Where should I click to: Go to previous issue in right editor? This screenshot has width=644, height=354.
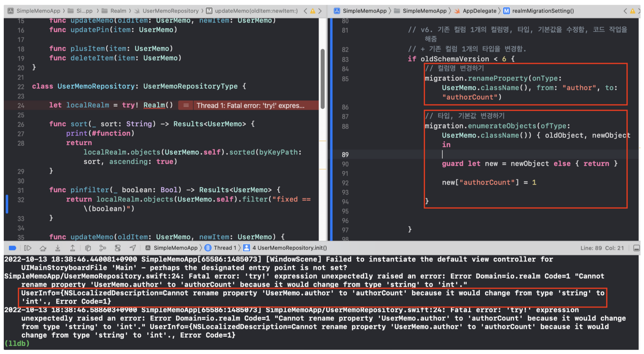pos(625,11)
